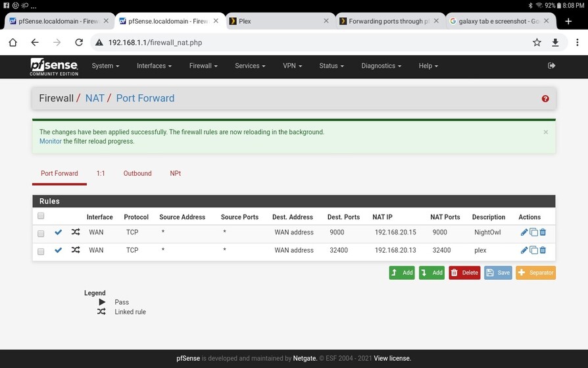Click the NAT breadcrumb link
588x368 pixels.
[95, 98]
